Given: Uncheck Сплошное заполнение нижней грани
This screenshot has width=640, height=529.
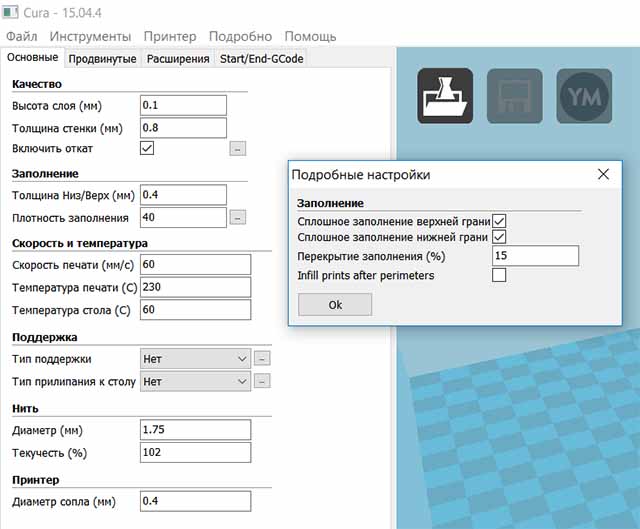Looking at the screenshot, I should point(499,238).
